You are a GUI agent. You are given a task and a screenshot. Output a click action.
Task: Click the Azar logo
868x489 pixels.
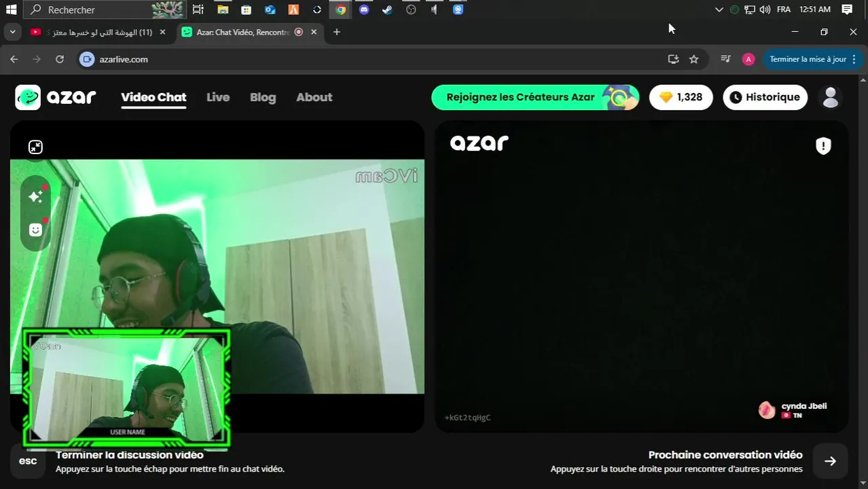point(56,97)
